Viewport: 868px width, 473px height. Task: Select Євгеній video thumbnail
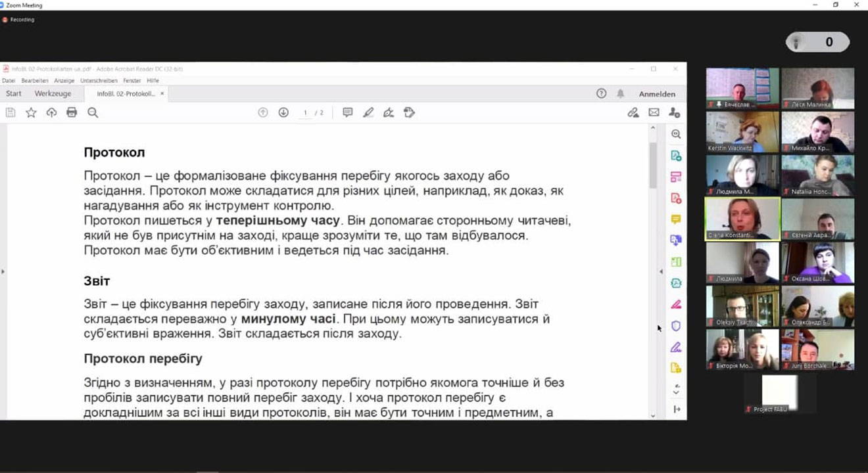click(818, 219)
